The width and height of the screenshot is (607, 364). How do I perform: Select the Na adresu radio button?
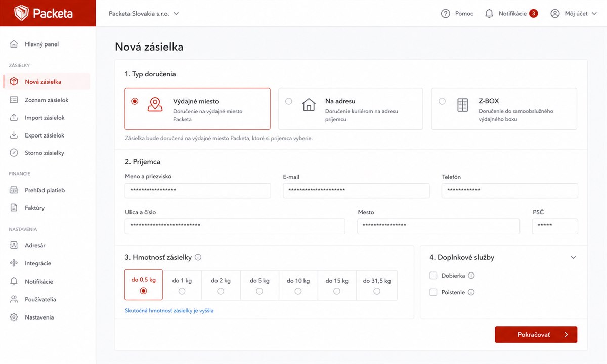[x=289, y=101]
